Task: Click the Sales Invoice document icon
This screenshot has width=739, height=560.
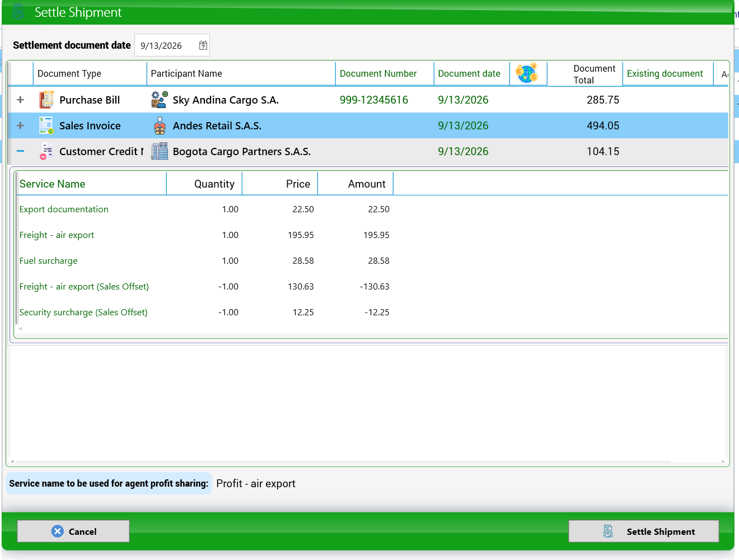Action: [x=46, y=125]
